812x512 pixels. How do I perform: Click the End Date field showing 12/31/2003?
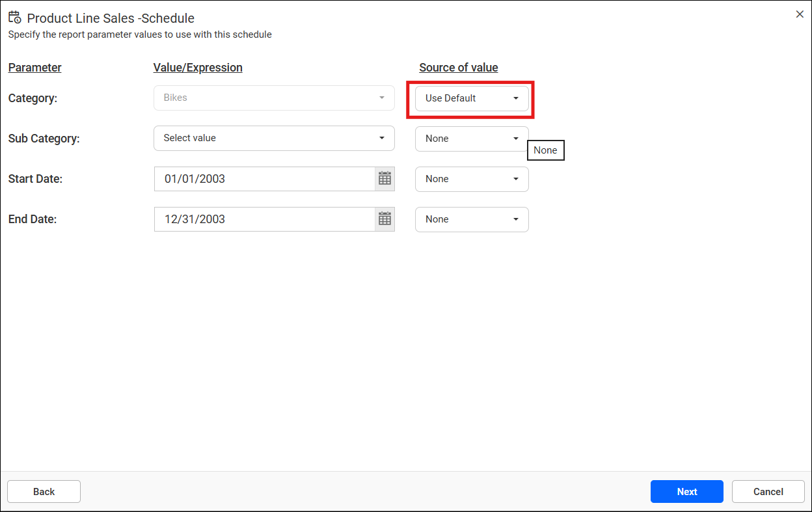(265, 219)
